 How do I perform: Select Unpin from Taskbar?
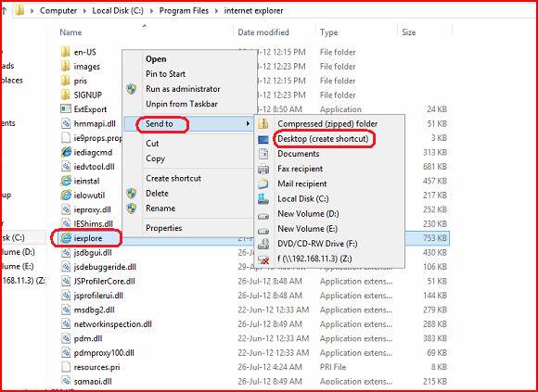pyautogui.click(x=182, y=104)
